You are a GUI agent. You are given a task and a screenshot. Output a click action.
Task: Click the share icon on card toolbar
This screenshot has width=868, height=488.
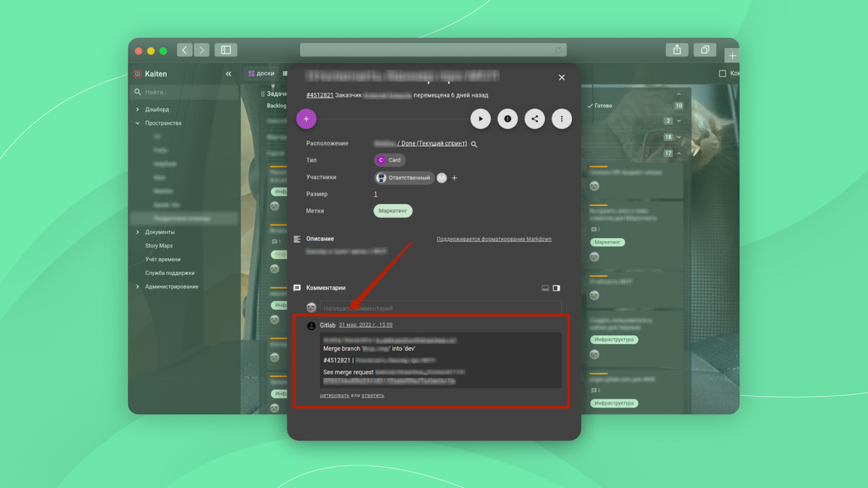click(535, 118)
